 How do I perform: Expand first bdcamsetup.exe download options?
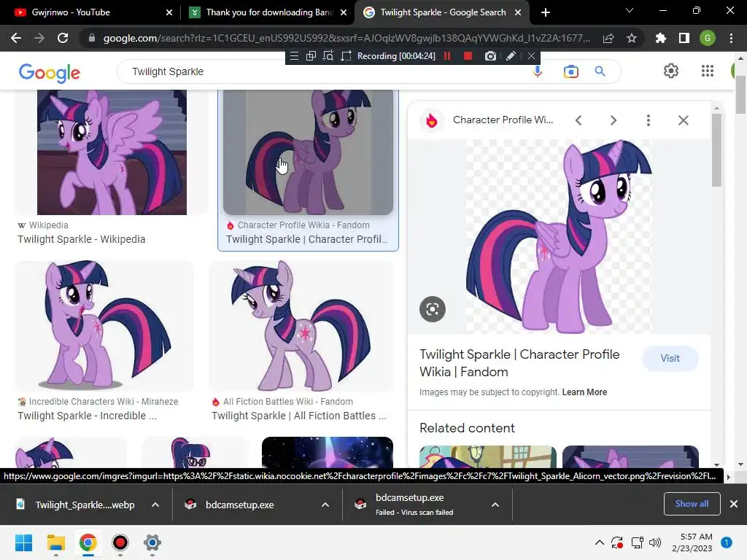point(325,505)
